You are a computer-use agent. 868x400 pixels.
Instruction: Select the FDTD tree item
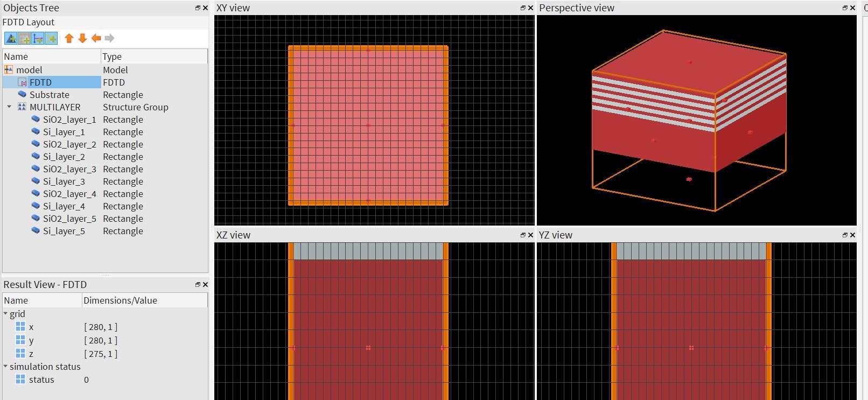point(40,82)
